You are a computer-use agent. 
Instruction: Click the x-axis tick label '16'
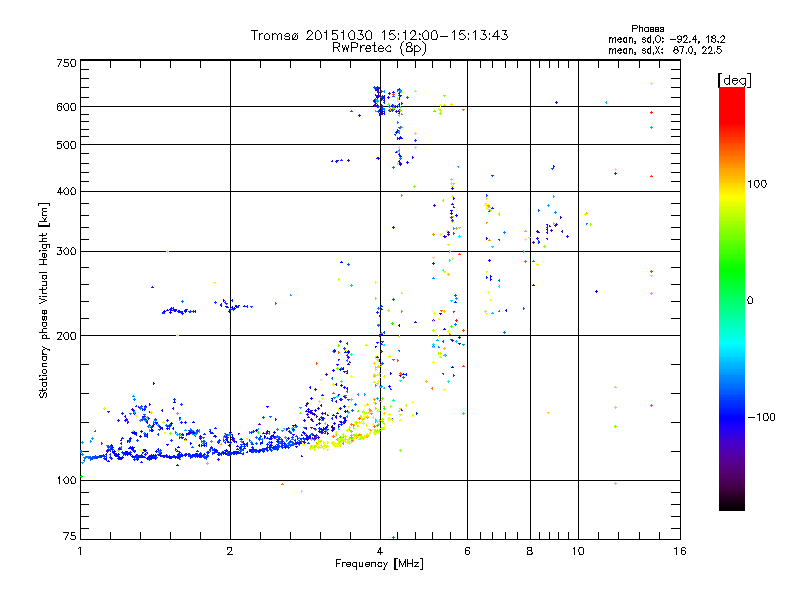coord(680,551)
